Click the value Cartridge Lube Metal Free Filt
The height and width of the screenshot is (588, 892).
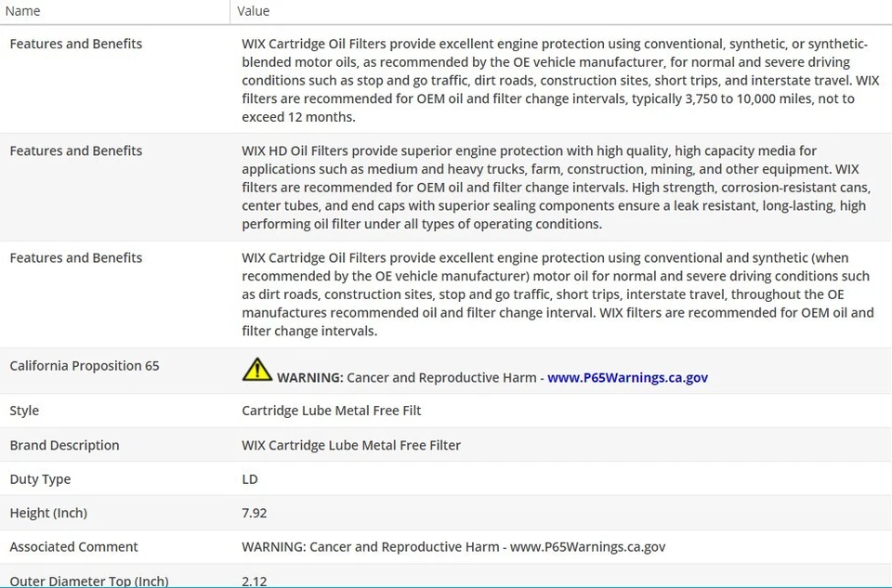pyautogui.click(x=331, y=411)
